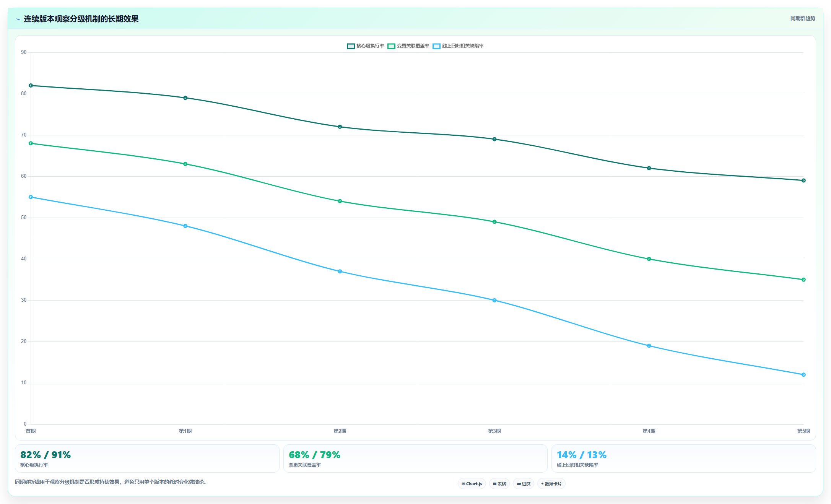Image resolution: width=831 pixels, height=504 pixels.
Task: Click the 第3期 x-axis label
Action: [494, 431]
